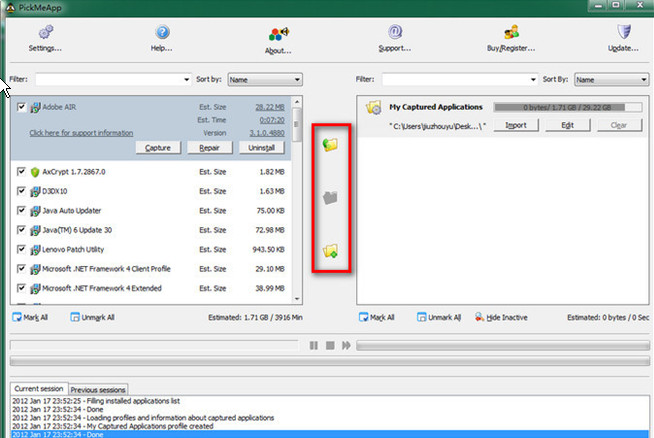The image size is (654, 438).
Task: Click the Repair button for Adobe AIR
Action: [x=209, y=148]
